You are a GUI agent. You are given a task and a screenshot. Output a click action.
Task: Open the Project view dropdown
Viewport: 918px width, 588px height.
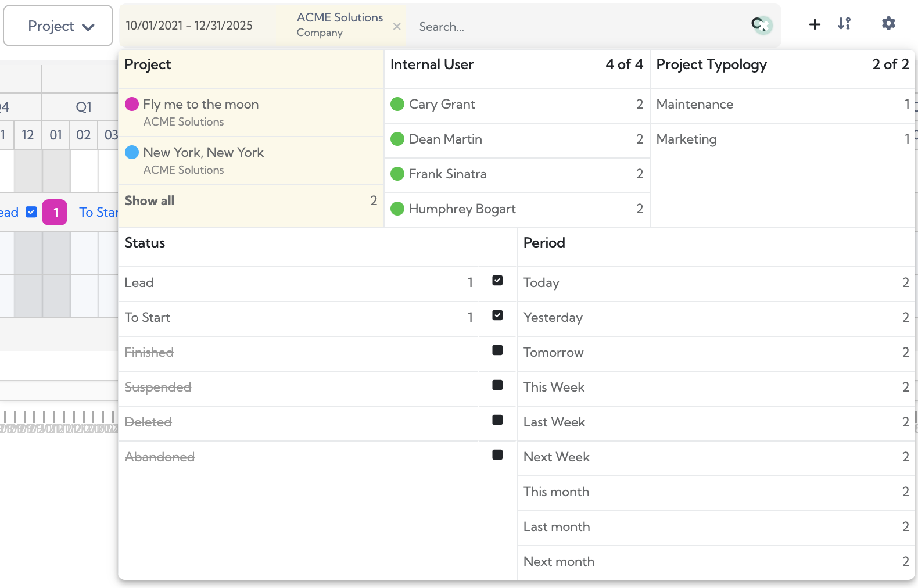[x=58, y=26]
